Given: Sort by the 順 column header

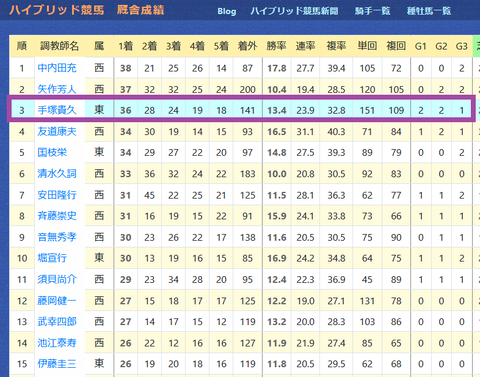Looking at the screenshot, I should (22, 46).
